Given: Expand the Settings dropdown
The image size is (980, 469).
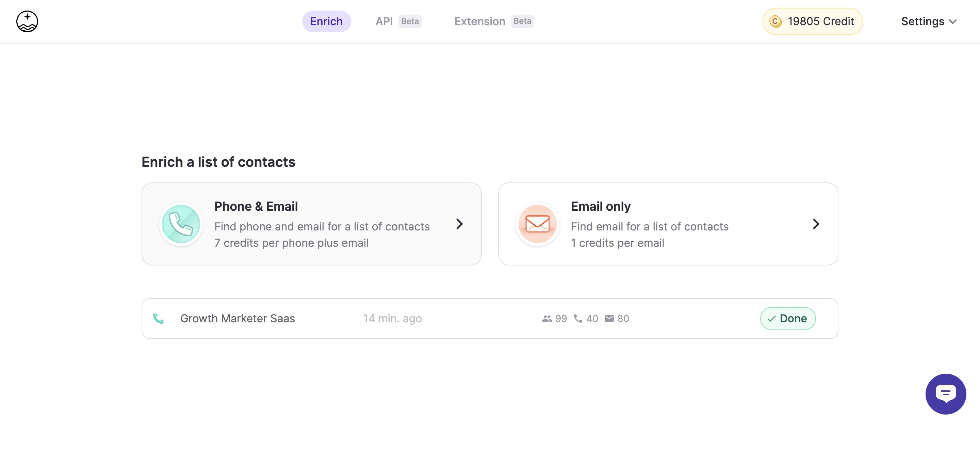Looking at the screenshot, I should 928,21.
